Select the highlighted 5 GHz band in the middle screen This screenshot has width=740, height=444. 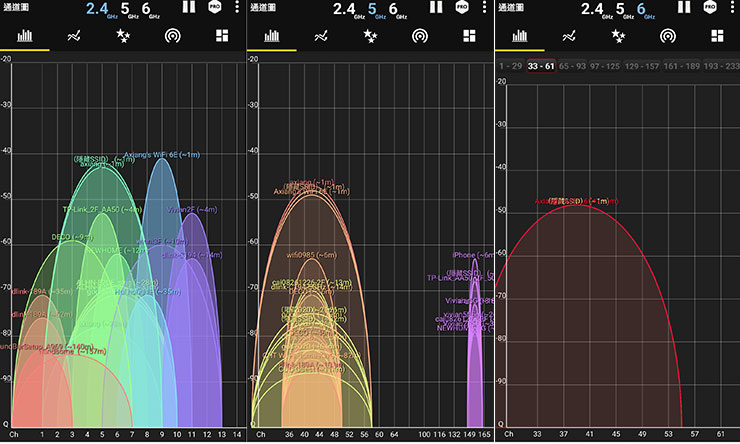(x=376, y=9)
